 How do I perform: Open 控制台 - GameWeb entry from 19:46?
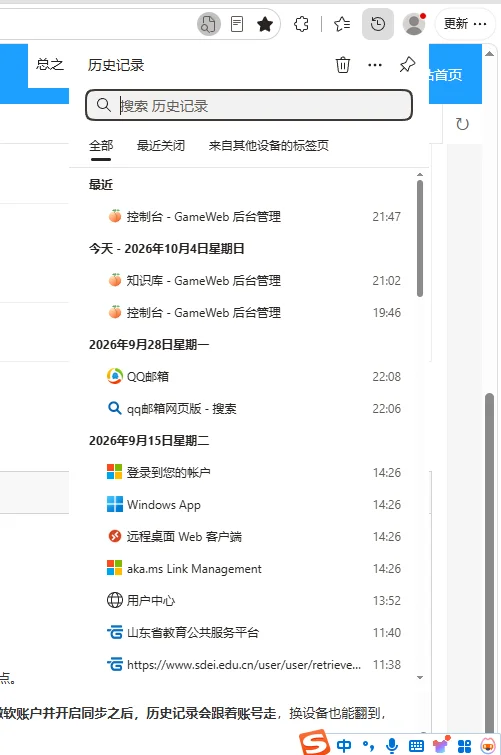(249, 312)
